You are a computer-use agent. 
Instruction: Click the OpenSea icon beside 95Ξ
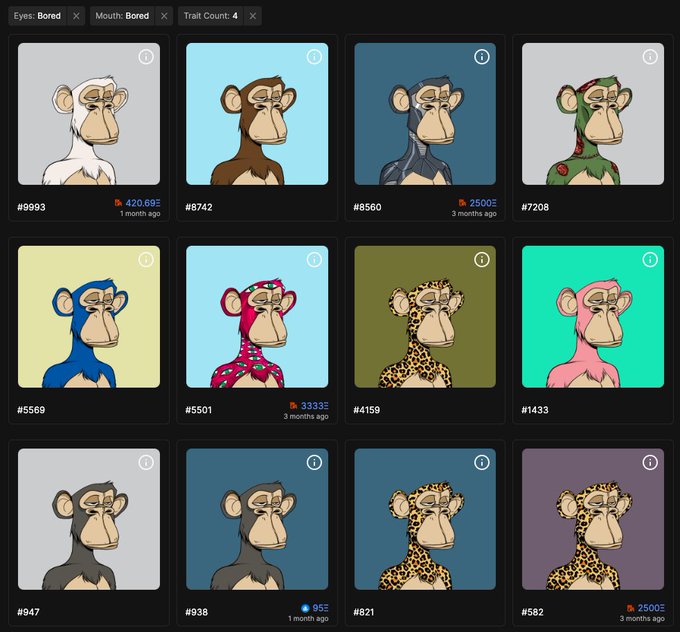click(305, 608)
